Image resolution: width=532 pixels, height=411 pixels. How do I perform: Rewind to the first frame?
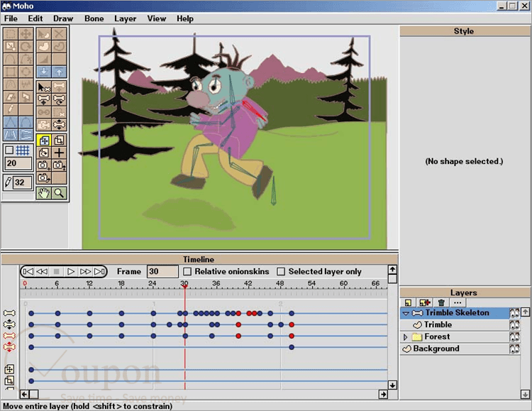[28, 271]
